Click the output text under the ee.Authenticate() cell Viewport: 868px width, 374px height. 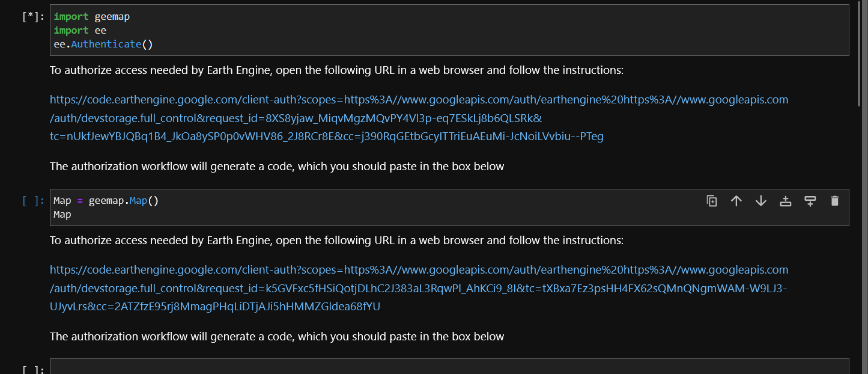click(337, 70)
